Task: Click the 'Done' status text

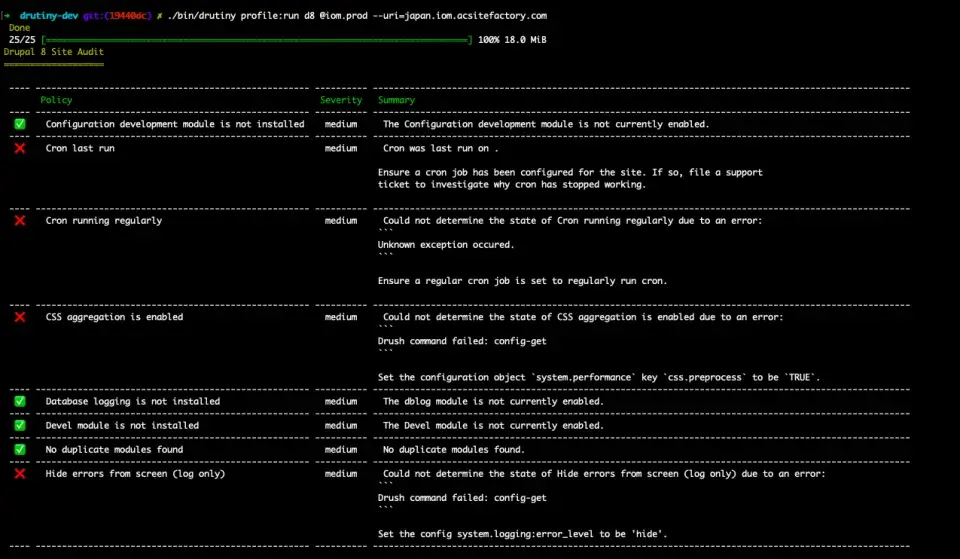Action: (20, 28)
